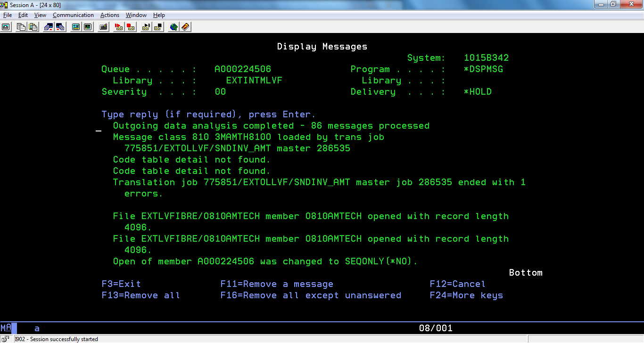This screenshot has height=343, width=644.
Task: Click the program value *DSPMSG
Action: click(483, 69)
